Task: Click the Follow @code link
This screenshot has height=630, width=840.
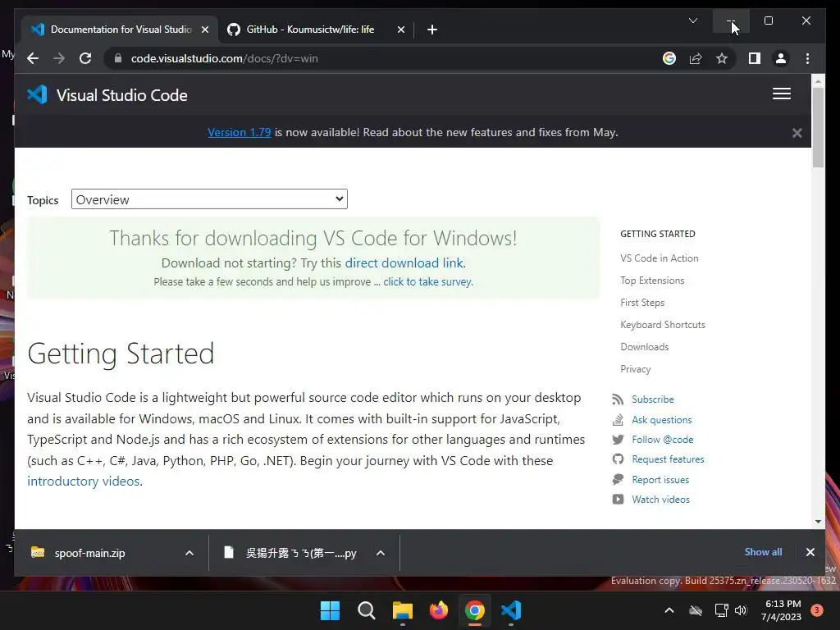Action: [x=662, y=440]
